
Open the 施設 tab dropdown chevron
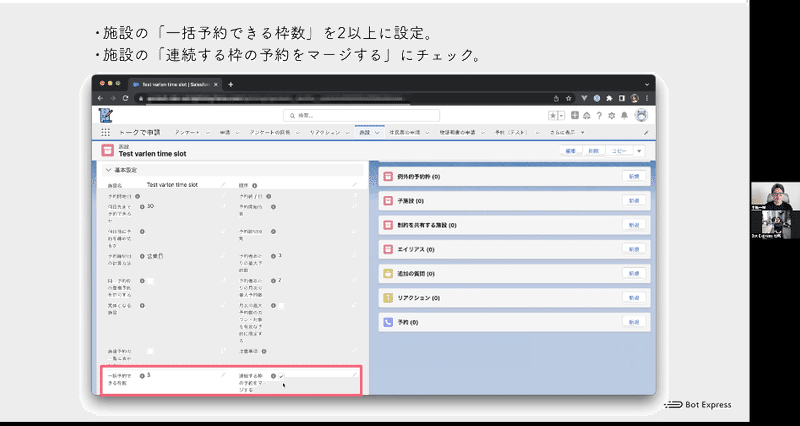click(377, 133)
